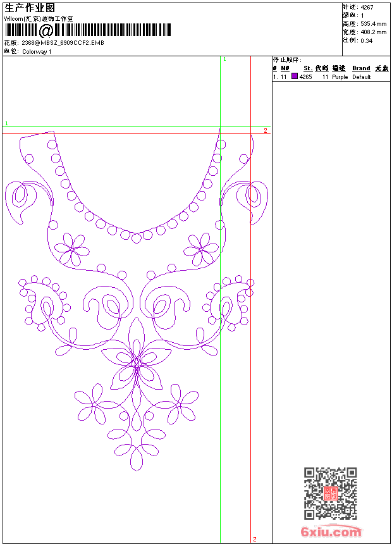
Task: Open the 6xiu.com watermark link
Action: click(x=331, y=533)
